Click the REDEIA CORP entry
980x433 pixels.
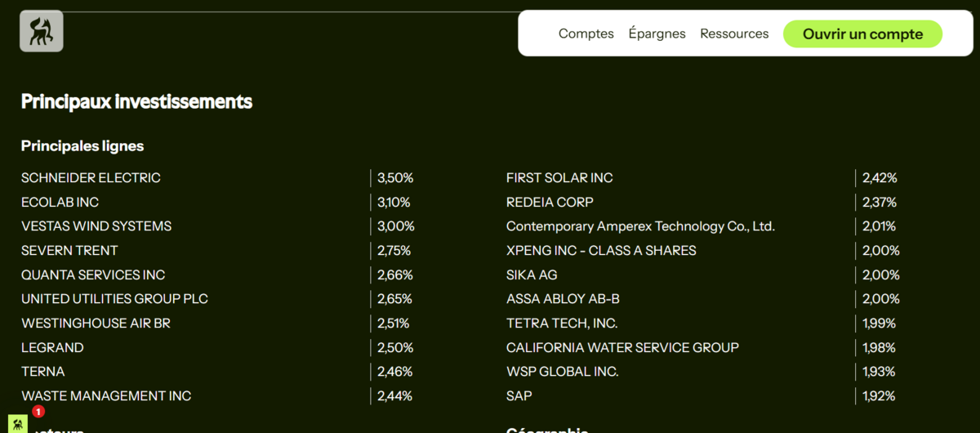pos(550,202)
